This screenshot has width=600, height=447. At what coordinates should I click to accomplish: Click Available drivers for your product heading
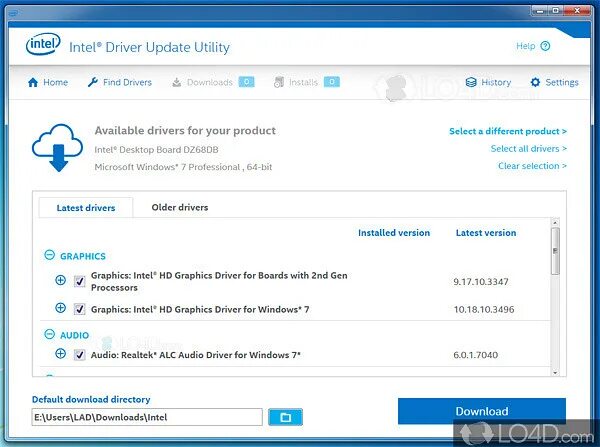coord(185,131)
